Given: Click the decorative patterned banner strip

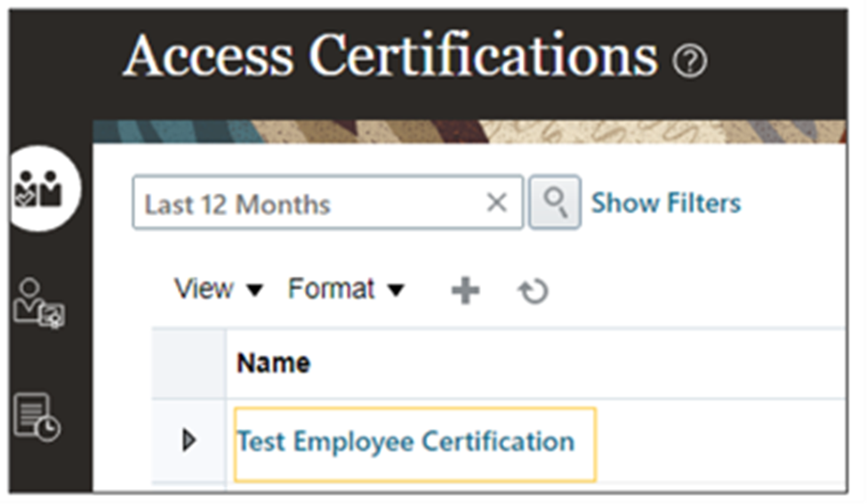Looking at the screenshot, I should [470, 132].
